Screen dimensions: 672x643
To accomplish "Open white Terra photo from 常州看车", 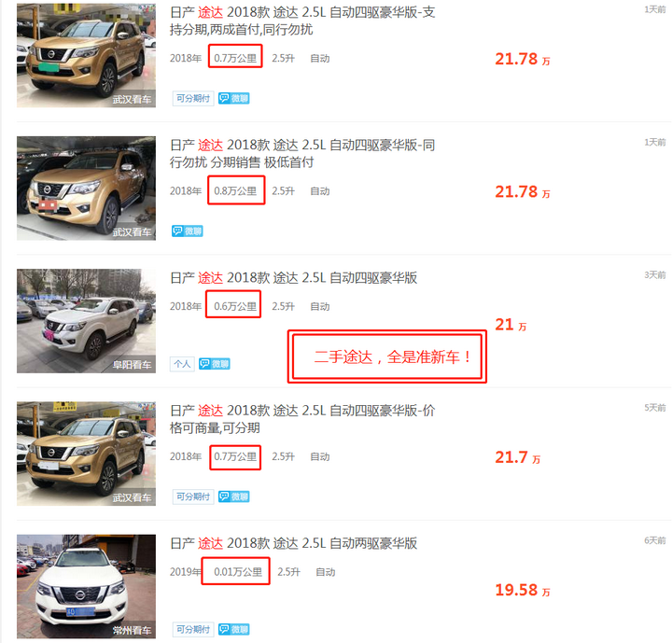I will (86, 586).
